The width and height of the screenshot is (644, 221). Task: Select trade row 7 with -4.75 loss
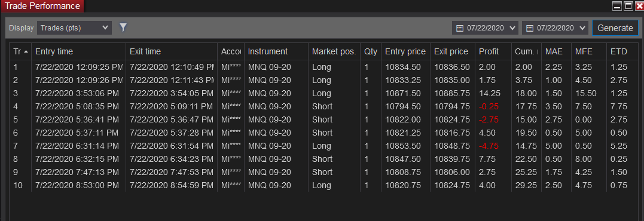click(x=323, y=146)
